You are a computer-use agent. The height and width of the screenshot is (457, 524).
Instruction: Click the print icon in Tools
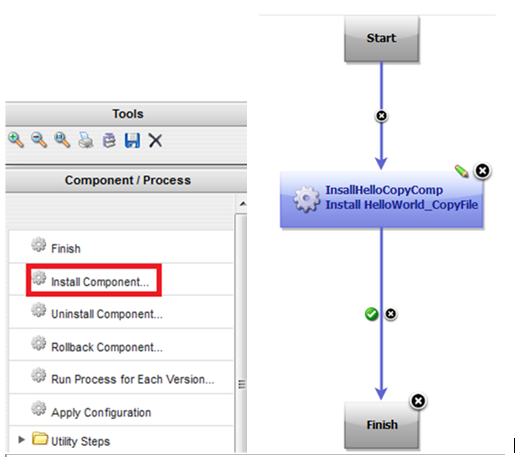pos(86,140)
